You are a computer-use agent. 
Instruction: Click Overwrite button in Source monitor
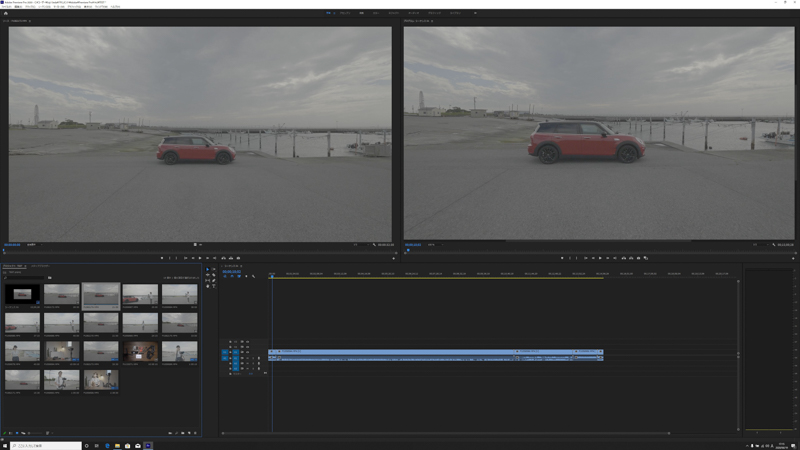point(231,258)
